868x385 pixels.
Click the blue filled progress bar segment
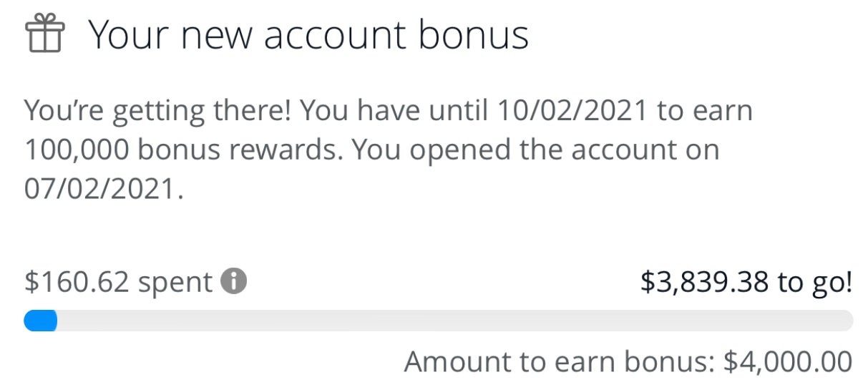(40, 321)
